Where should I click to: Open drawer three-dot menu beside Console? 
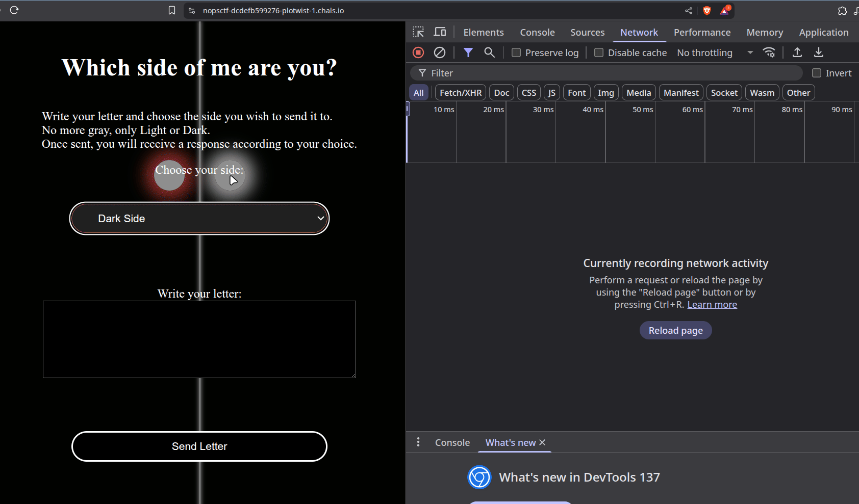pos(418,442)
